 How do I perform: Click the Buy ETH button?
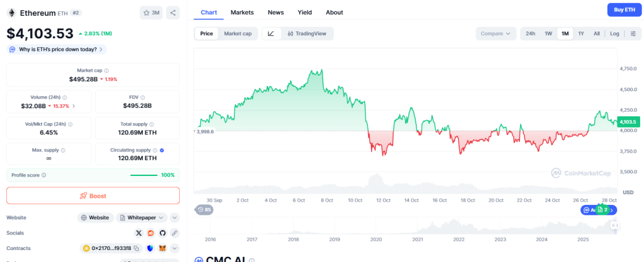pos(623,9)
